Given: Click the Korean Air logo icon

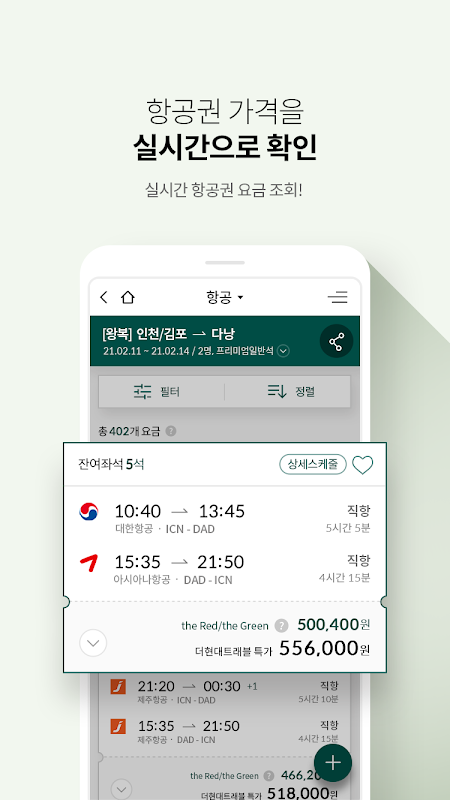Looking at the screenshot, I should click(89, 511).
